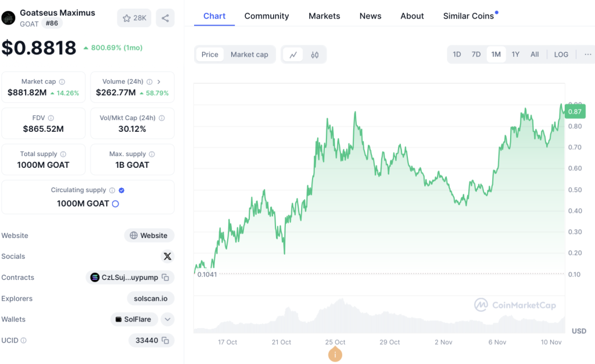
Task: Click the 0.1041 starting price label
Action: pyautogui.click(x=207, y=275)
